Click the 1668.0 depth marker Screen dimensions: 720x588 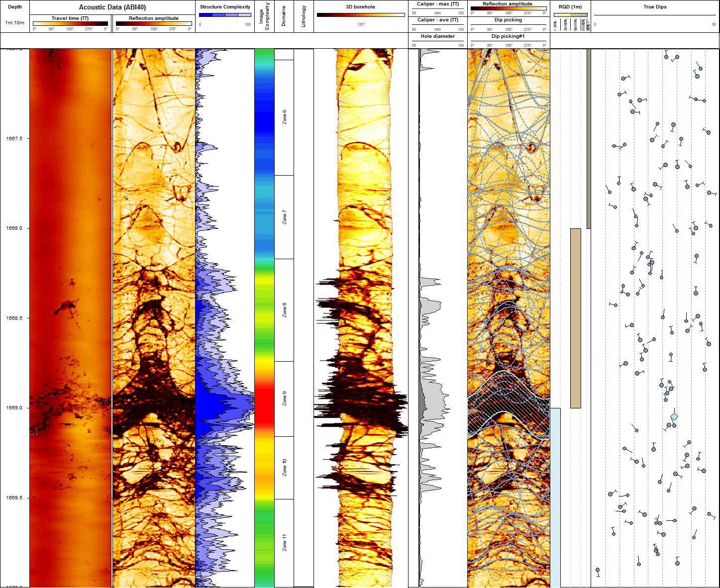pos(15,228)
